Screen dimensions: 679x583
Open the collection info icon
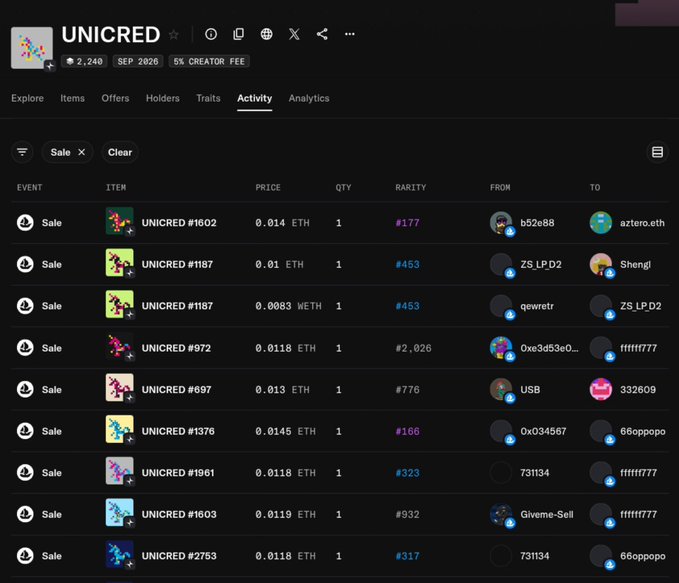pos(211,34)
